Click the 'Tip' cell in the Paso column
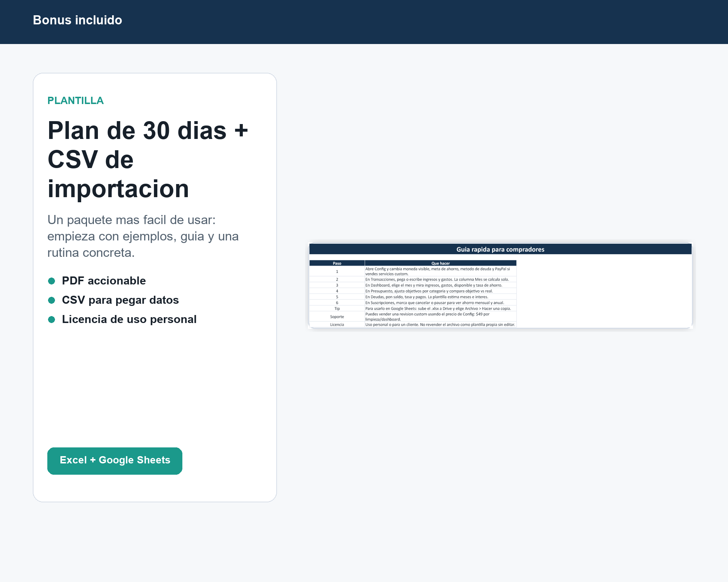 tap(337, 308)
